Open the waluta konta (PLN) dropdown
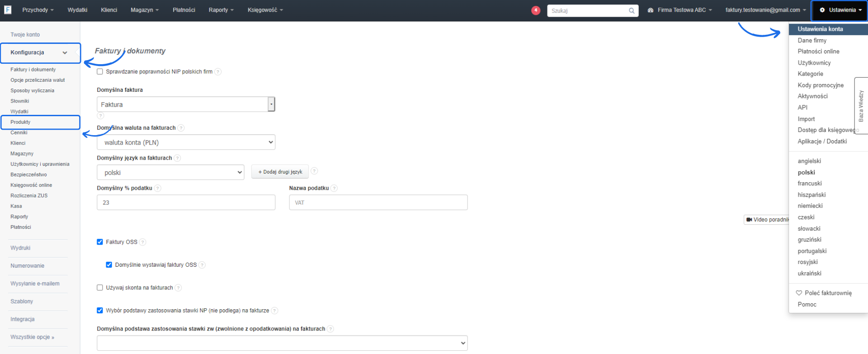Image resolution: width=868 pixels, height=354 pixels. coord(186,142)
